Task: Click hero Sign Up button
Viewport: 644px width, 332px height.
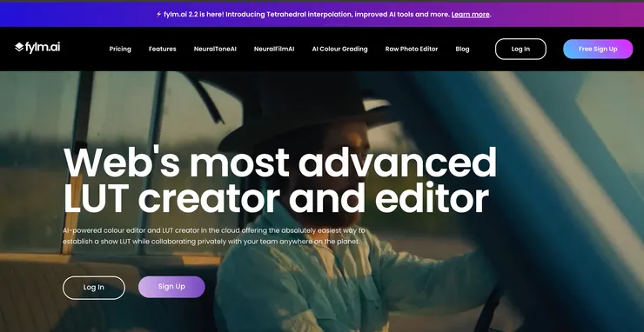Action: tap(171, 287)
